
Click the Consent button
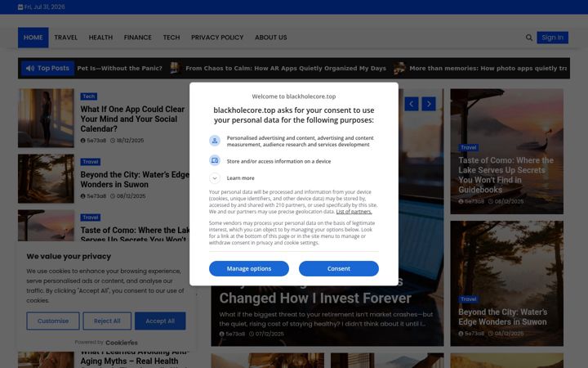[x=339, y=268]
